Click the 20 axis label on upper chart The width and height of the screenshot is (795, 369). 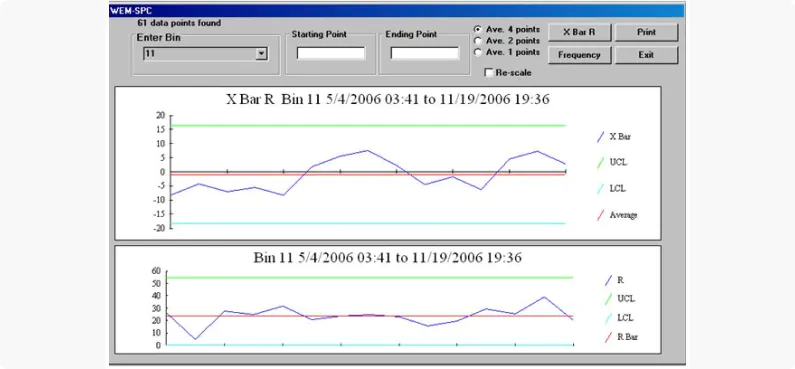click(x=161, y=115)
